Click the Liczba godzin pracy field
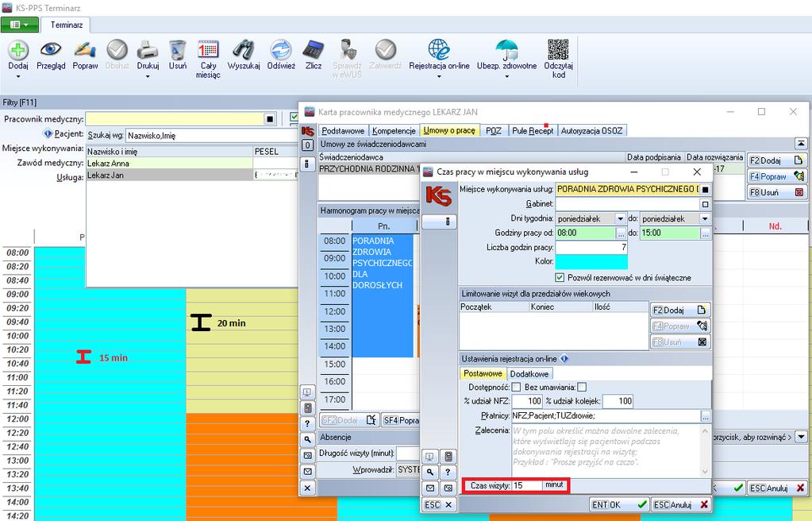 [591, 247]
